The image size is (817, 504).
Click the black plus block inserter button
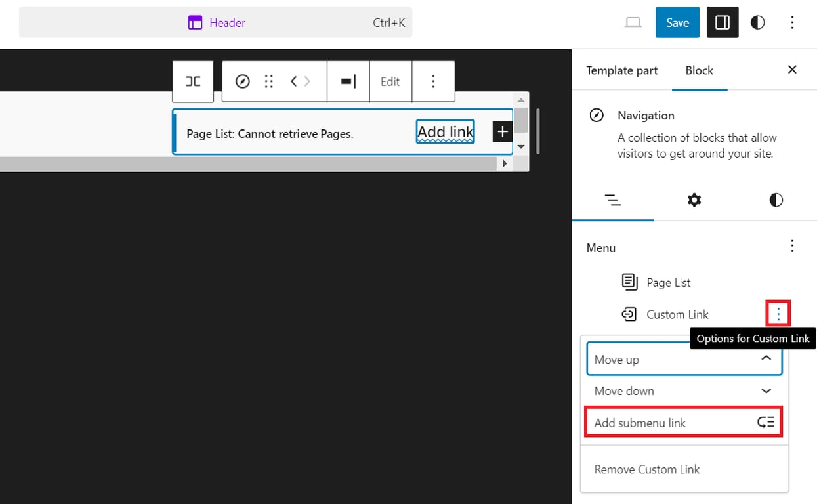click(x=502, y=131)
